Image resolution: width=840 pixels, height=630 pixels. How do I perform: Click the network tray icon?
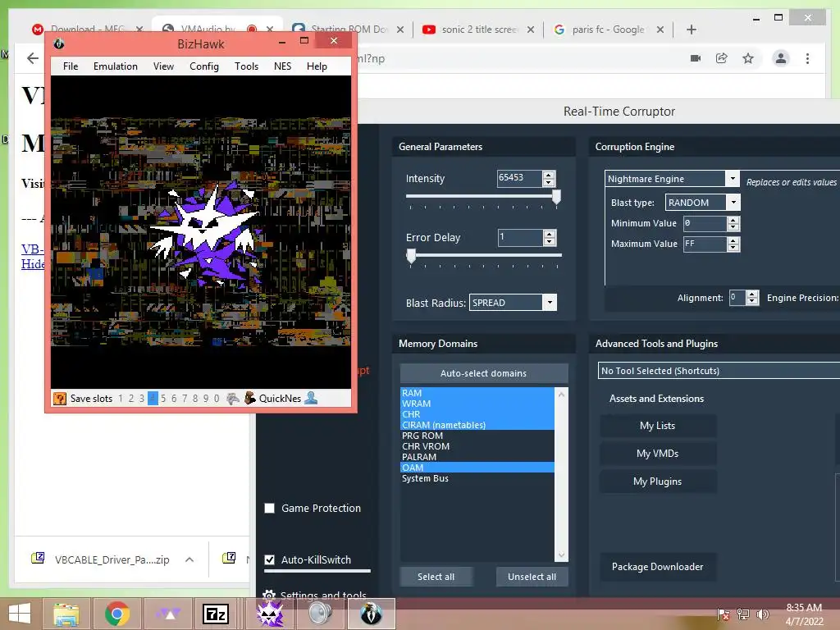742,614
